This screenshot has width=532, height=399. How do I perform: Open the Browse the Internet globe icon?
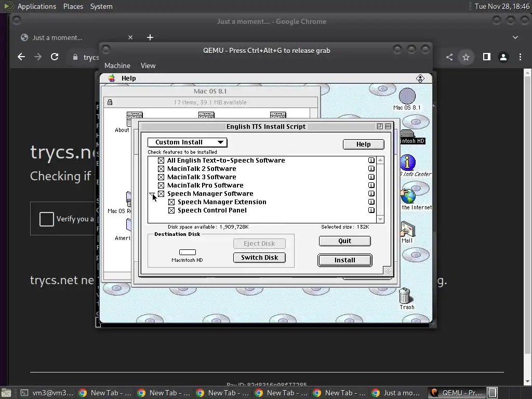coord(408,196)
